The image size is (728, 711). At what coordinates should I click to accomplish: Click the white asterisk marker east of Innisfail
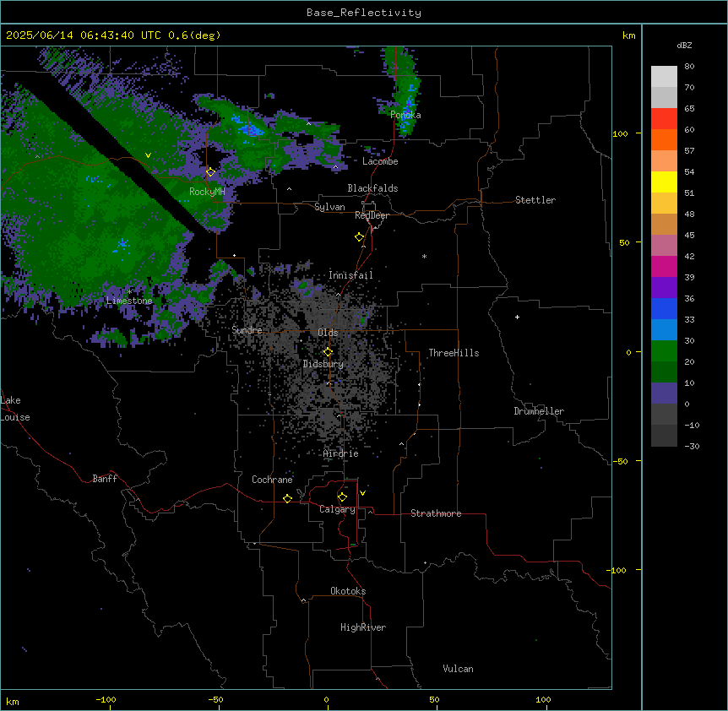coord(424,257)
